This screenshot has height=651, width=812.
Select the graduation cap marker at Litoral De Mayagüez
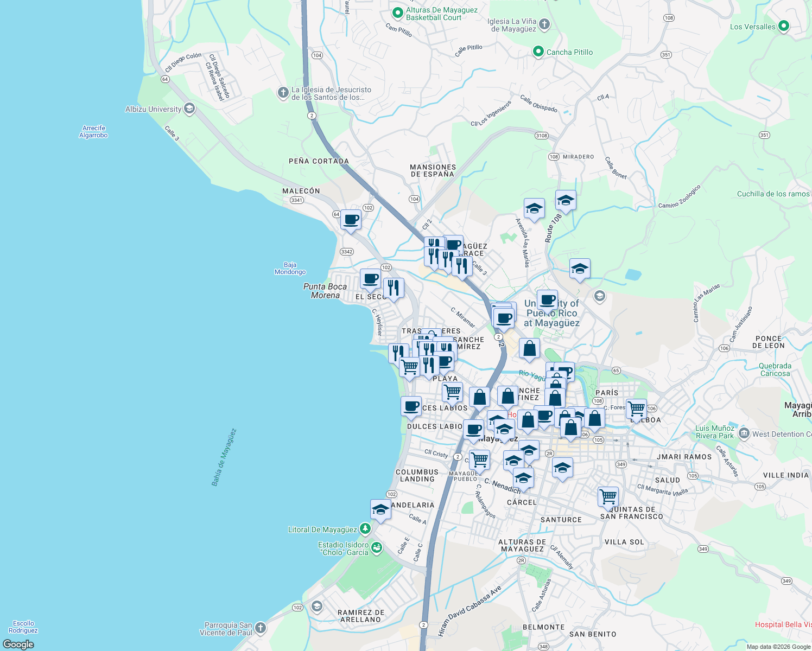coord(381,508)
